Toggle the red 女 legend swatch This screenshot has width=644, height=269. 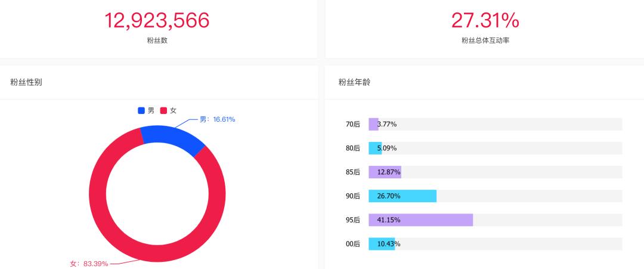point(163,110)
